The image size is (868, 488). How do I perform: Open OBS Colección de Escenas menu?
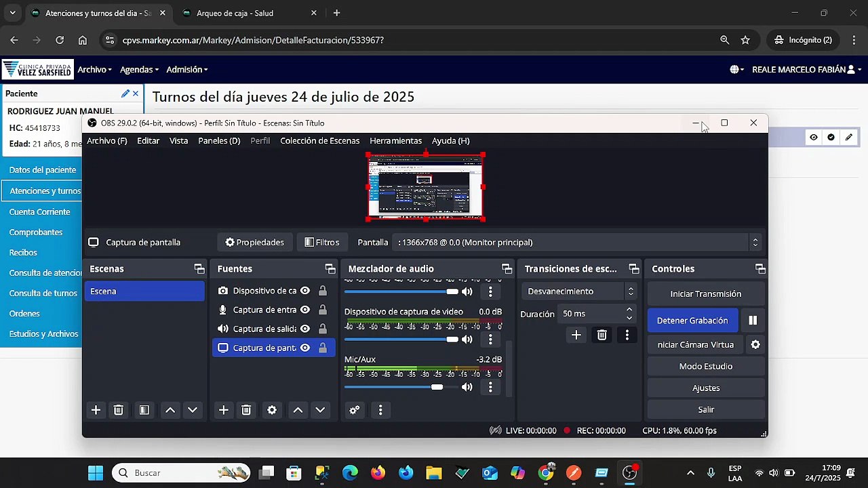coord(319,141)
